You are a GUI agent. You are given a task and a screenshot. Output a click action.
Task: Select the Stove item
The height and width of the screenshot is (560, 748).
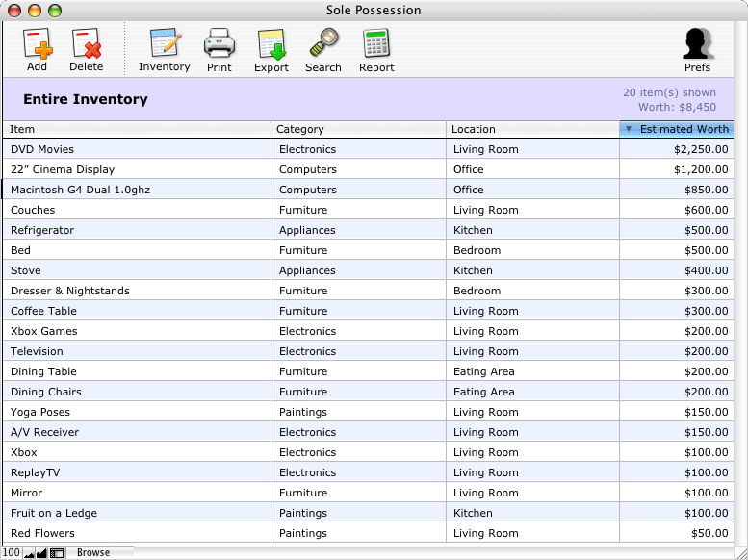[x=25, y=270]
